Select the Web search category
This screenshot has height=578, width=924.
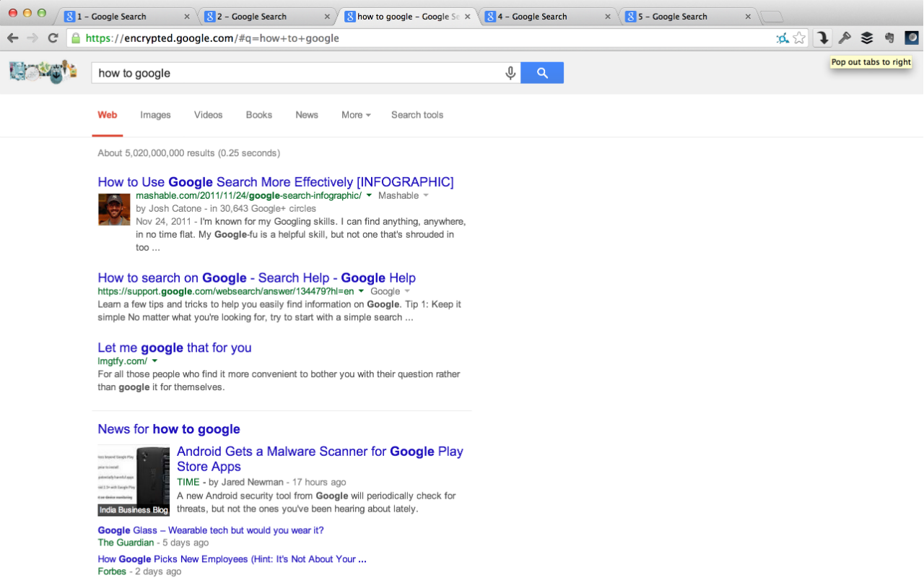tap(108, 115)
